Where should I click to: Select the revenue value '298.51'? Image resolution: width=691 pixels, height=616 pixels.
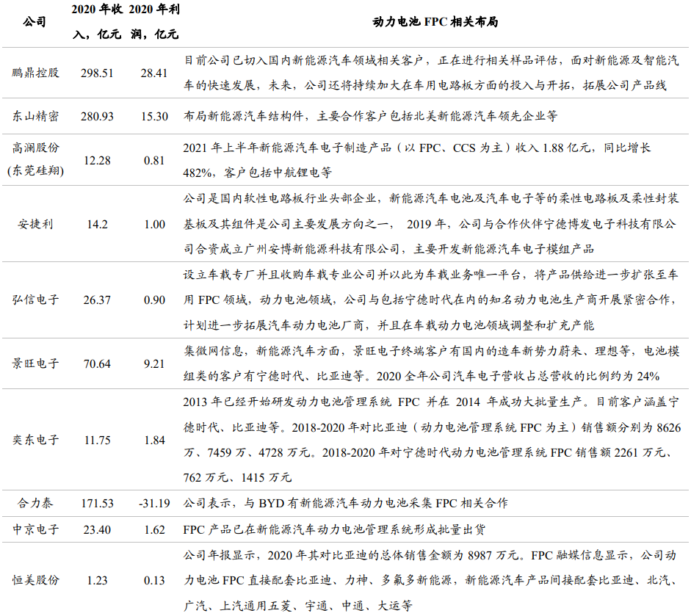tap(97, 73)
